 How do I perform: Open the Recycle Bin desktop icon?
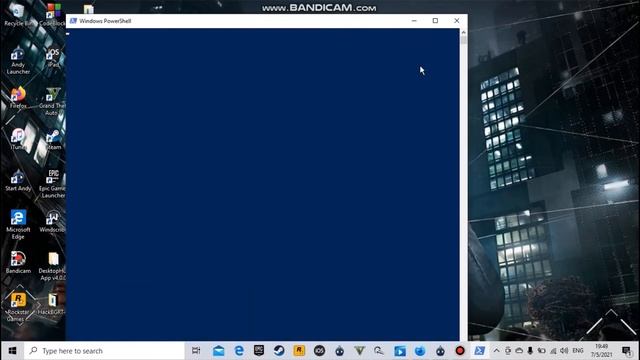pos(18,15)
